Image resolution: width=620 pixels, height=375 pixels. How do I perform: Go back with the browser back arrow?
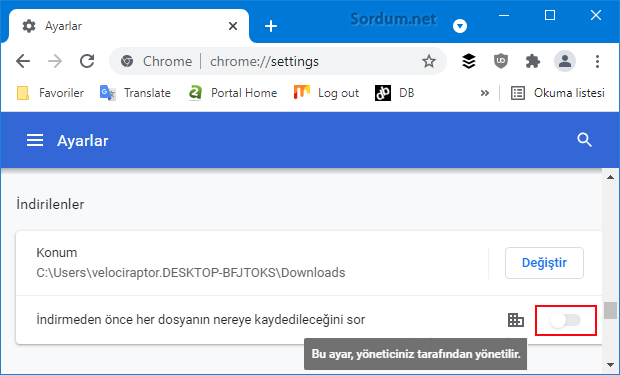pos(23,61)
